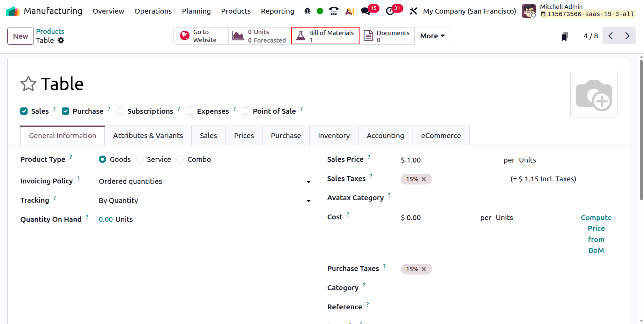
Task: Edit the Cost $ 0.00 field
Action: click(x=437, y=218)
